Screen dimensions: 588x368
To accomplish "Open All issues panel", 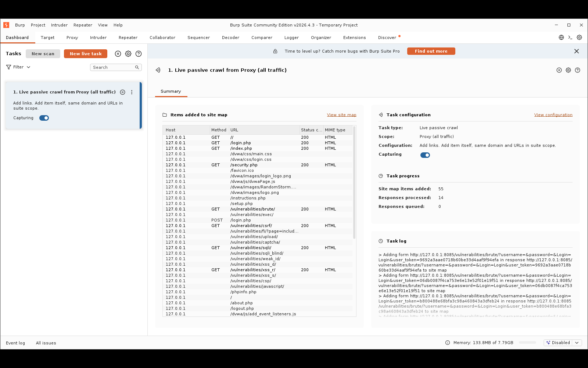I will tap(46, 343).
